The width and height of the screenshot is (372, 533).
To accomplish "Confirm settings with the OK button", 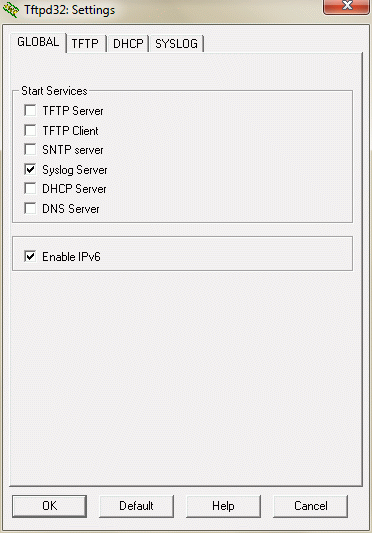I will point(50,506).
